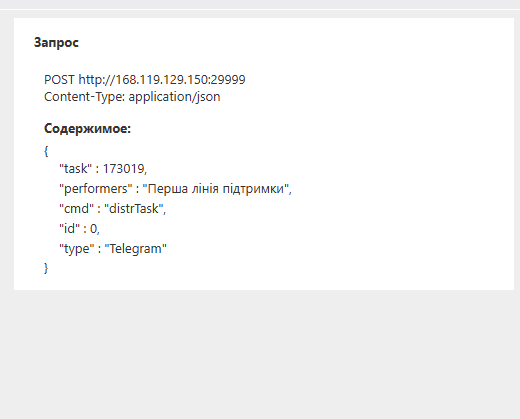520x419 pixels.
Task: Click the "performers" key in JSON
Action: 96,189
